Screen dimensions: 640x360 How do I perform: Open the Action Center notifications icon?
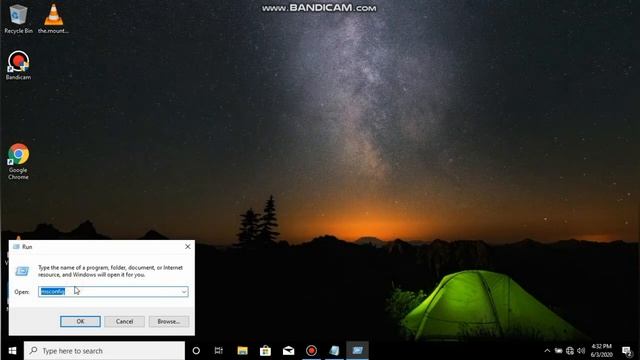627,351
